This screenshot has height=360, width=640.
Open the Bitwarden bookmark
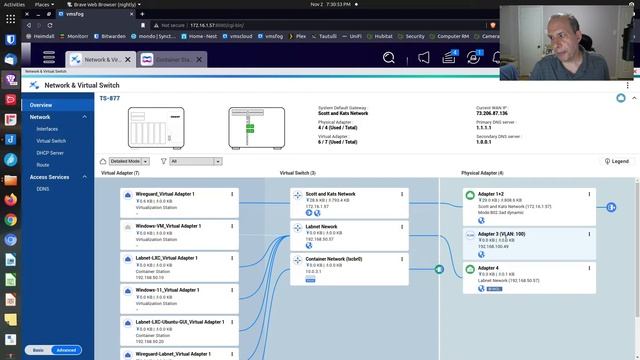(x=110, y=36)
